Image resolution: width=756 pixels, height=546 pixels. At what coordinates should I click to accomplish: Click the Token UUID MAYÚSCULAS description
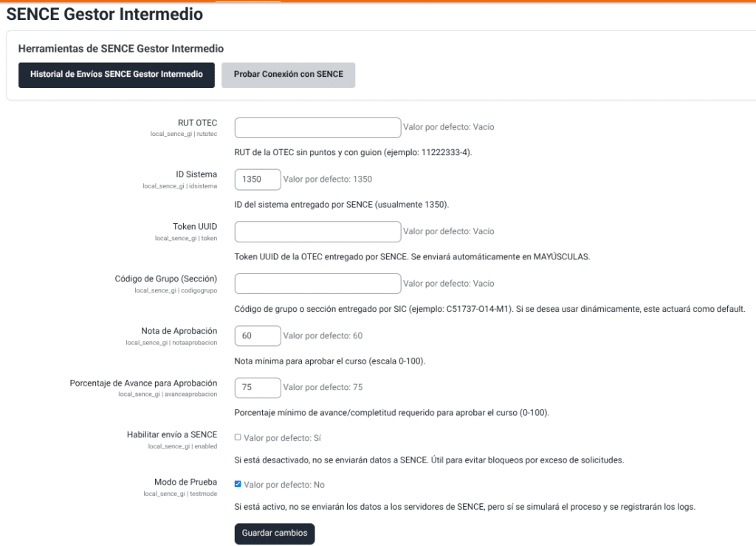(x=412, y=256)
